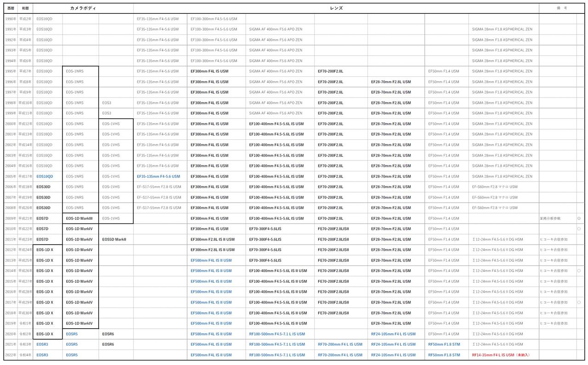
Task: Select EF50mm F1.4 USM in 1995年 row
Action: (x=443, y=71)
